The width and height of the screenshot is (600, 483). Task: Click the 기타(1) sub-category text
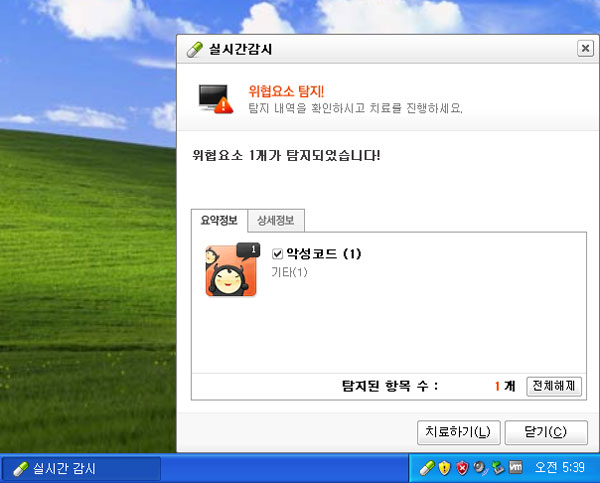click(290, 272)
